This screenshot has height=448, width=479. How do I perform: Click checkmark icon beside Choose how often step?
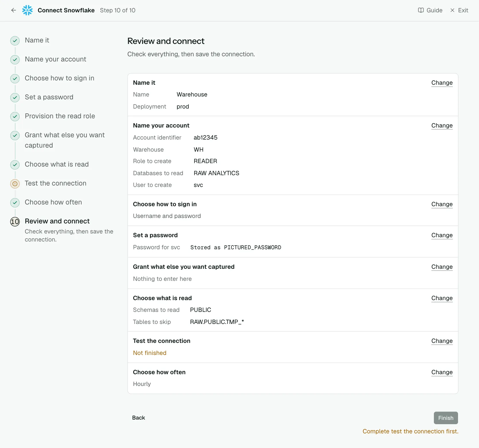(x=15, y=203)
